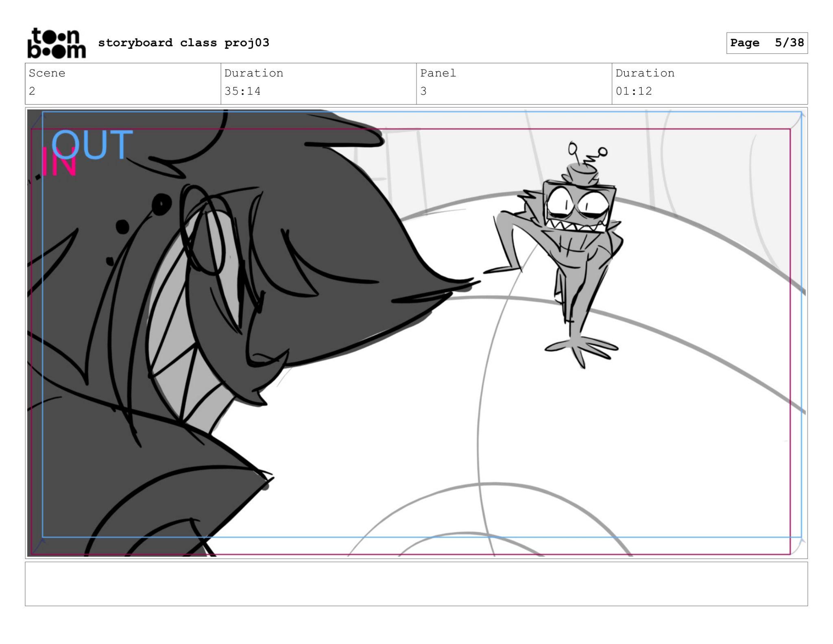
Task: Click the blue OUT camera label
Action: (x=92, y=145)
